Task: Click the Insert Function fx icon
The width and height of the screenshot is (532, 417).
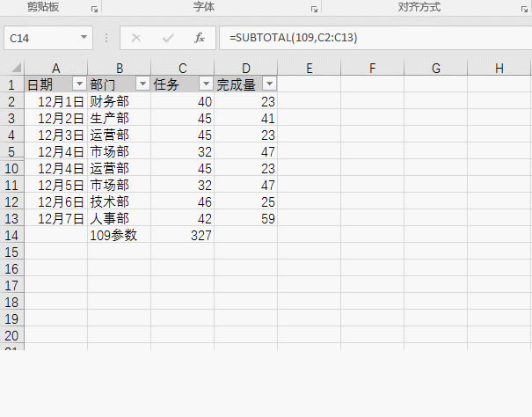Action: coord(200,38)
